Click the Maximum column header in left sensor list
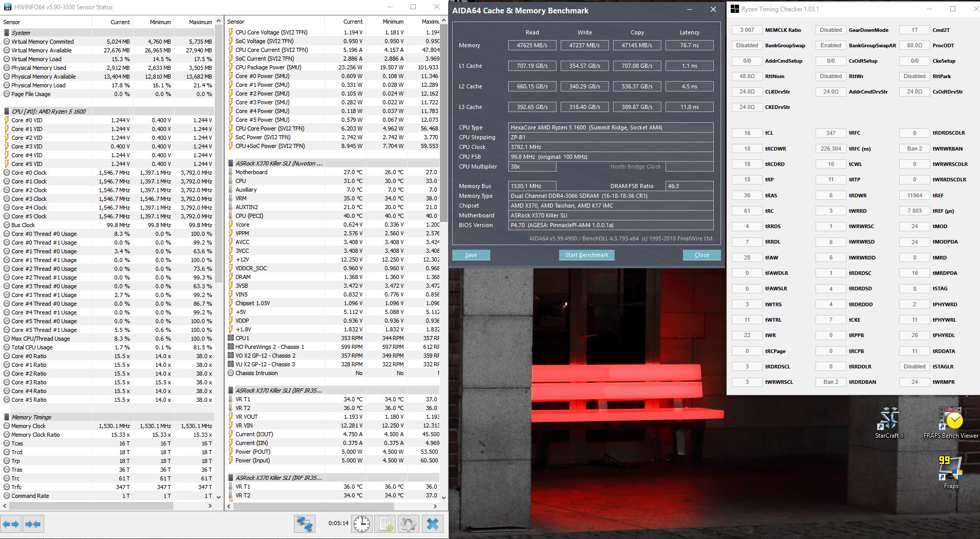The width and height of the screenshot is (980, 539). pyautogui.click(x=194, y=22)
